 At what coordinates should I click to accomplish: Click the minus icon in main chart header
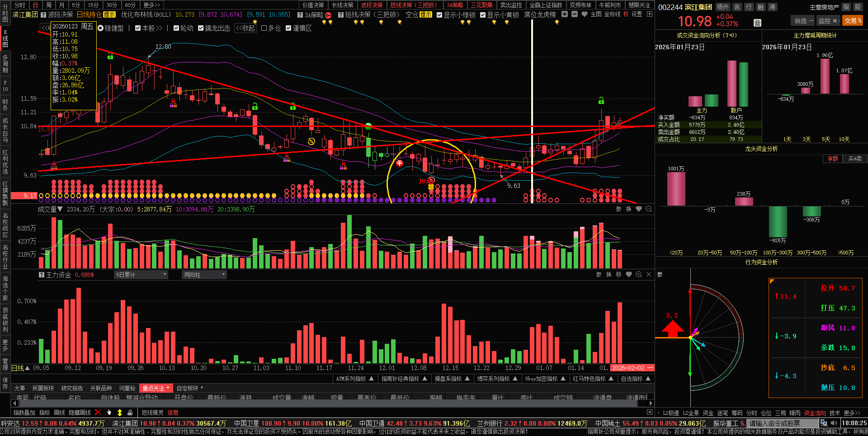click(x=575, y=14)
